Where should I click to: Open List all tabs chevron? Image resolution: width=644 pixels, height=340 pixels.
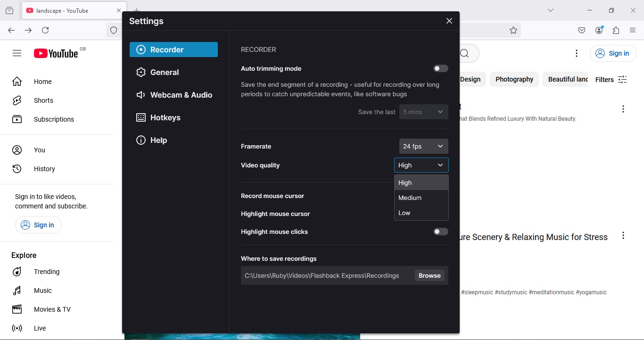(x=551, y=10)
